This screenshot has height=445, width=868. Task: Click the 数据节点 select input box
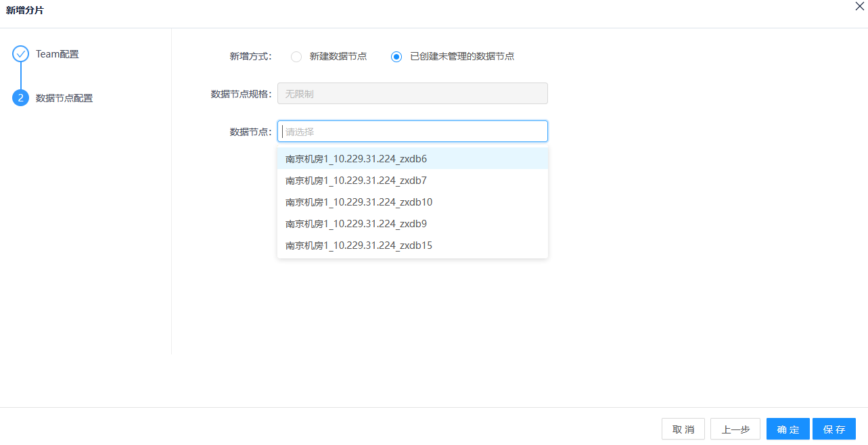[x=413, y=131]
